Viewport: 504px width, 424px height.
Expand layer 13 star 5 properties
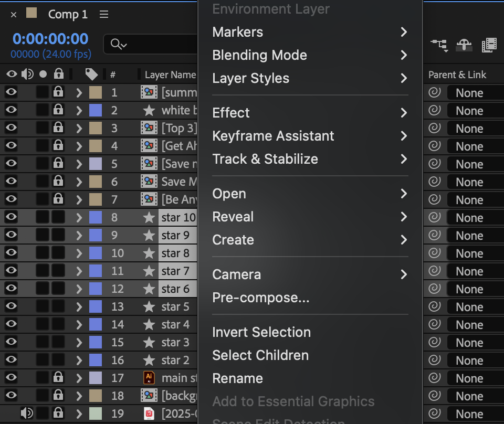pyautogui.click(x=79, y=307)
